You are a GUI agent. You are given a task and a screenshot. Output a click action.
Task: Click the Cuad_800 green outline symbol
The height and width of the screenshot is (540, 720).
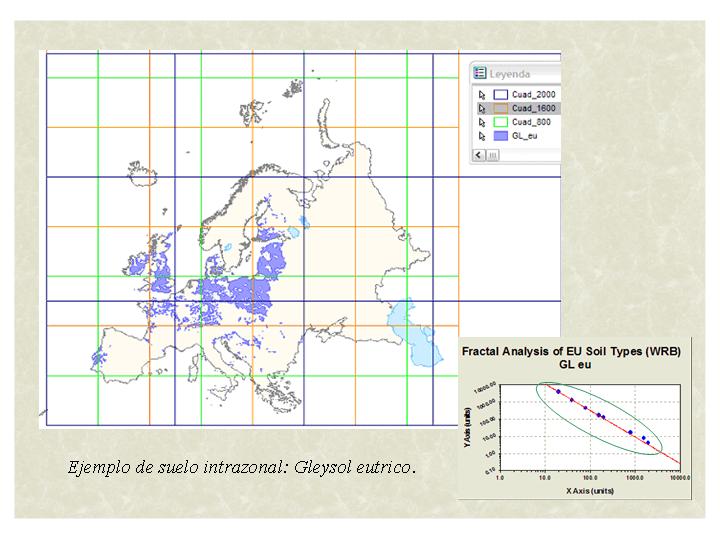click(x=500, y=121)
